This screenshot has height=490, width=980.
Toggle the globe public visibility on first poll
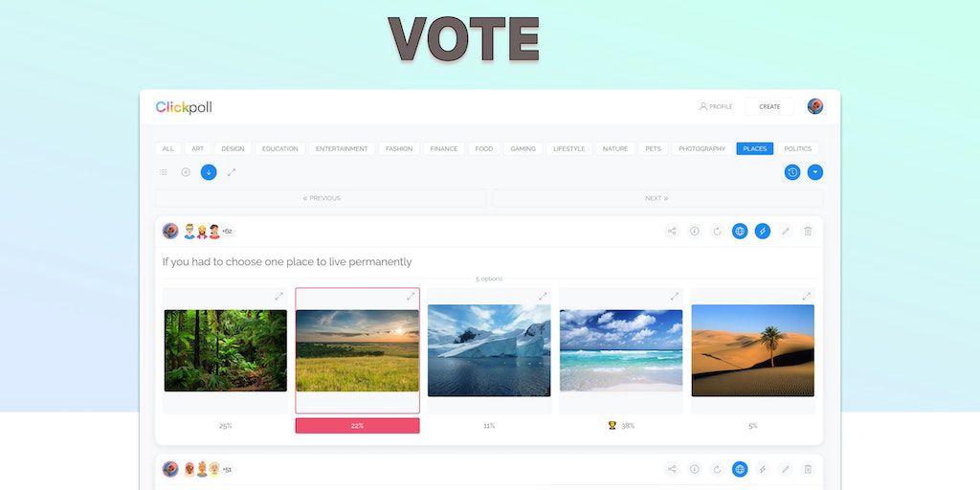click(740, 232)
